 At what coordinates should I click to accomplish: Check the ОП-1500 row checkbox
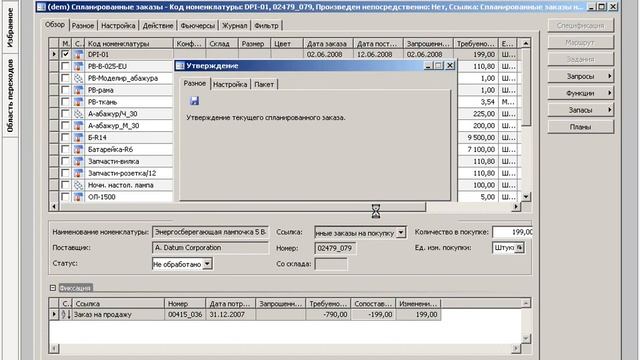65,196
